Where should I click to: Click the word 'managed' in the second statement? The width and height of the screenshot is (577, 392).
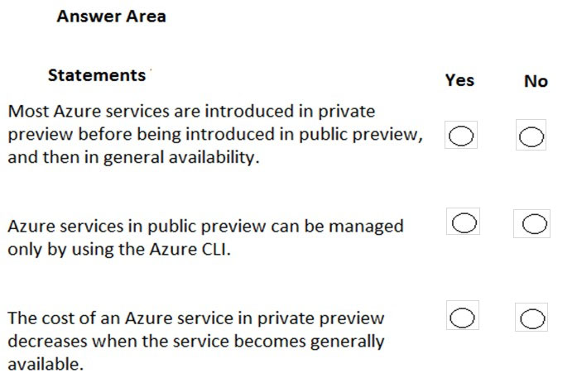pyautogui.click(x=366, y=227)
